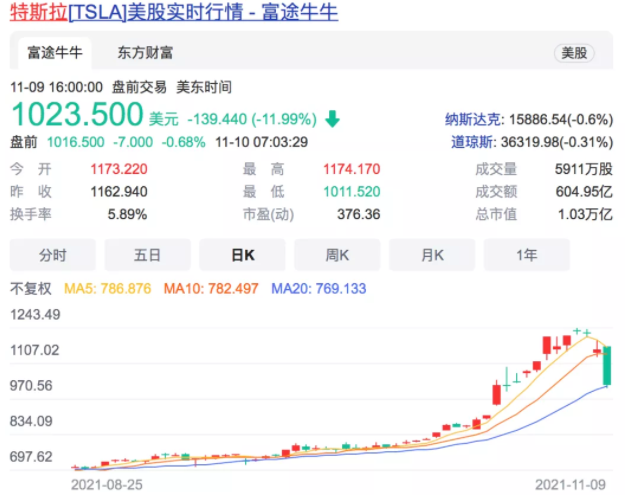Click the quote time 11-09 16:00:00

[56, 87]
